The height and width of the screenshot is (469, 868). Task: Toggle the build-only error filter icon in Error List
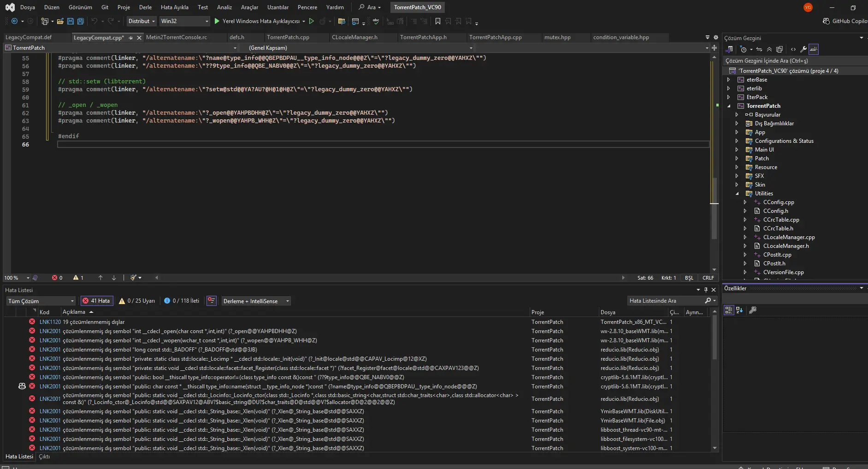click(x=212, y=301)
